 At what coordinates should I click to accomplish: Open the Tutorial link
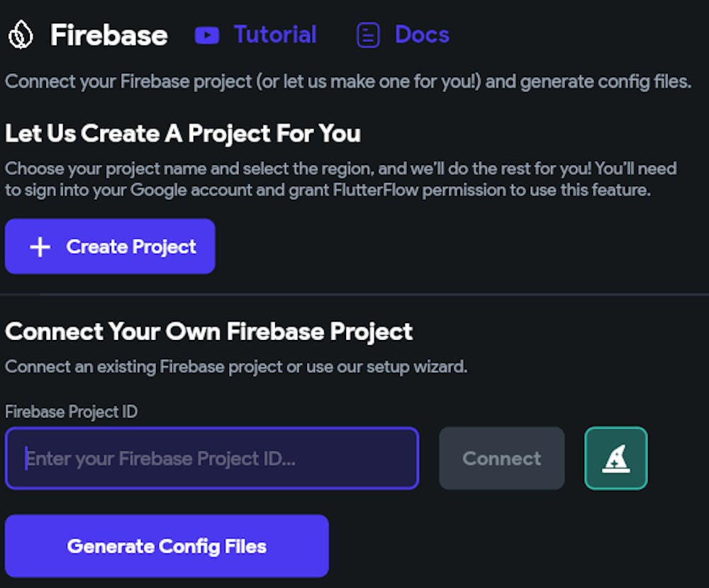tap(275, 34)
